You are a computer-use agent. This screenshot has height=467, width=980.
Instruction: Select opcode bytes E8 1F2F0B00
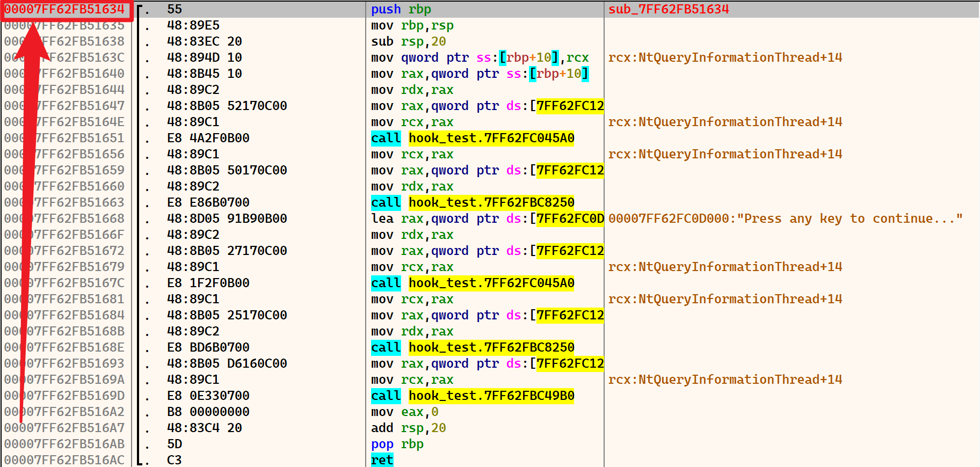point(208,283)
